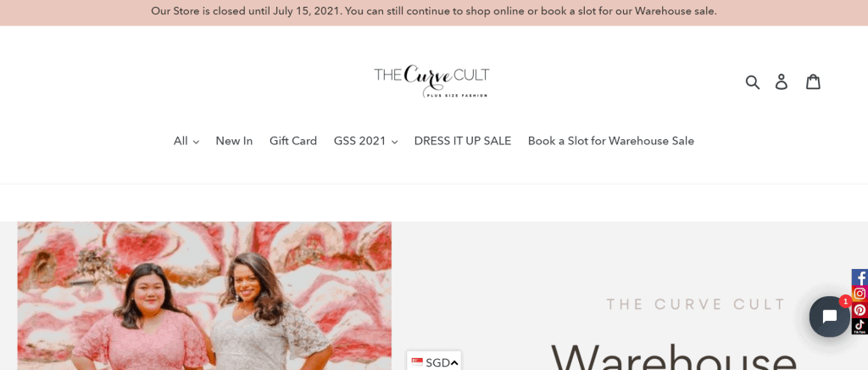868x370 pixels.
Task: Open the chat bubble widget
Action: click(x=829, y=317)
